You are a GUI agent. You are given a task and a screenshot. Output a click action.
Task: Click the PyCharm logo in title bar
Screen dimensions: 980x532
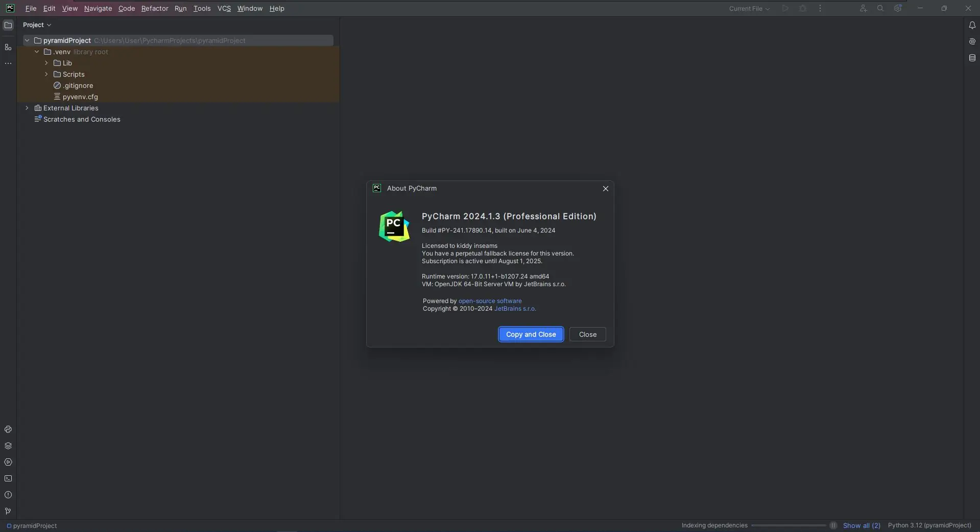[x=10, y=8]
